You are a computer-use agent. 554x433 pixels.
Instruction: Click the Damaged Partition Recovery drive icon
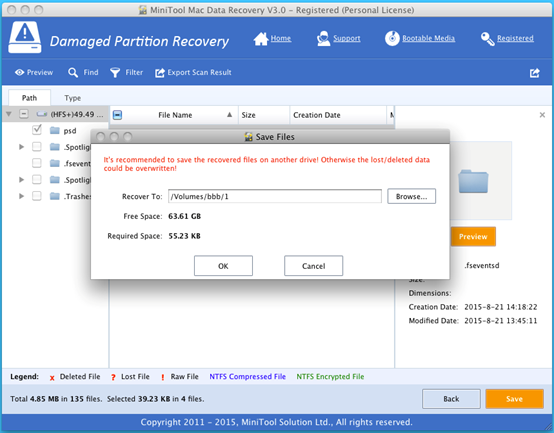click(25, 37)
